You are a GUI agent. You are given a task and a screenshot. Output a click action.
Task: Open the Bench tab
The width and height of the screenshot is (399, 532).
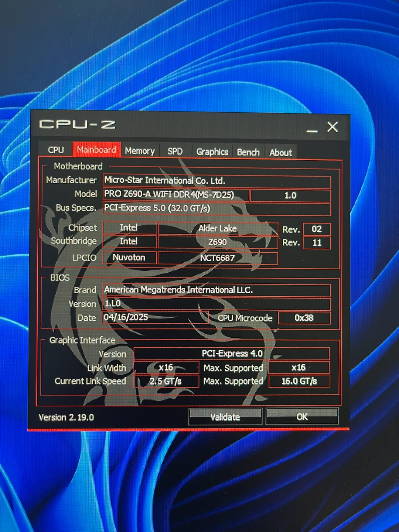pyautogui.click(x=248, y=152)
